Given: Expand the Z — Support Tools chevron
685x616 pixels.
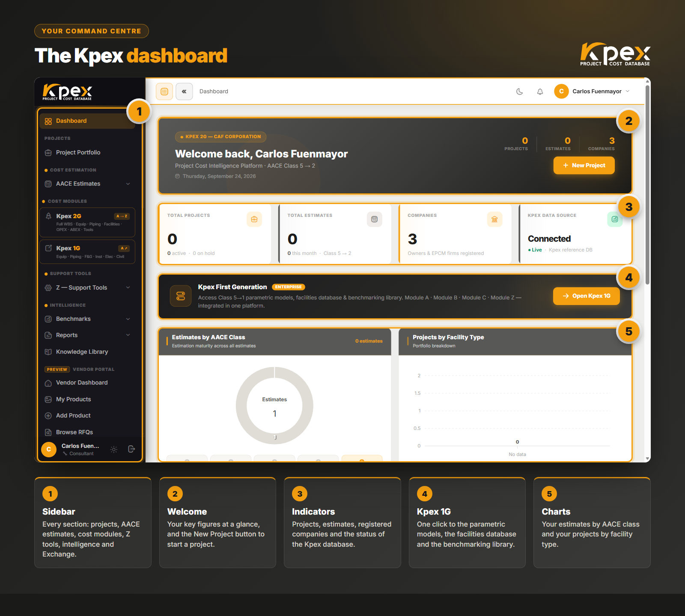Looking at the screenshot, I should [128, 287].
